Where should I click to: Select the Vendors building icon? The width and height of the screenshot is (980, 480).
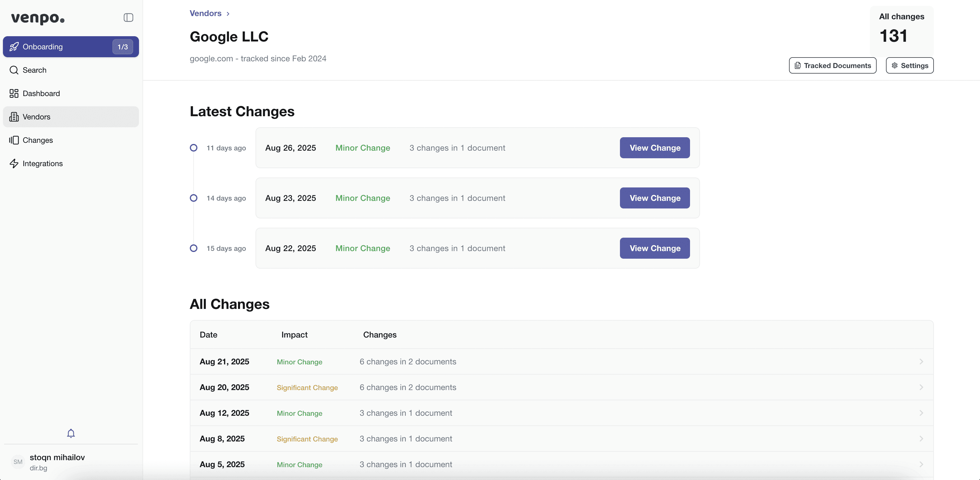click(x=14, y=117)
